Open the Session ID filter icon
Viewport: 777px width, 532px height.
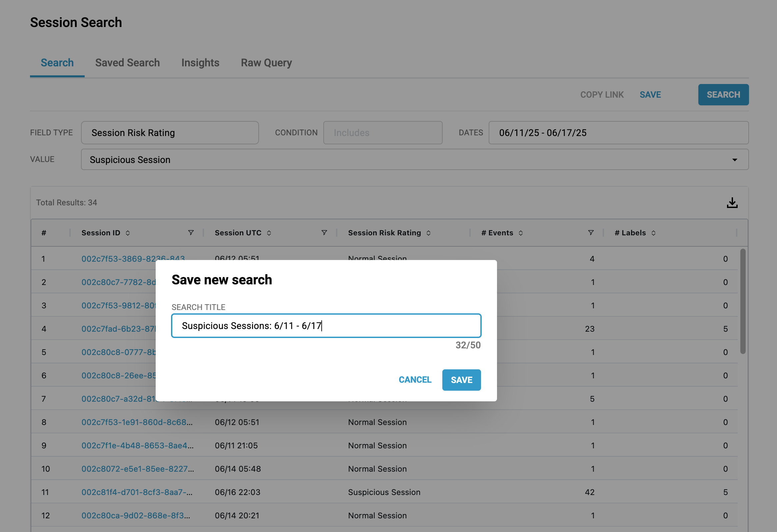point(191,233)
